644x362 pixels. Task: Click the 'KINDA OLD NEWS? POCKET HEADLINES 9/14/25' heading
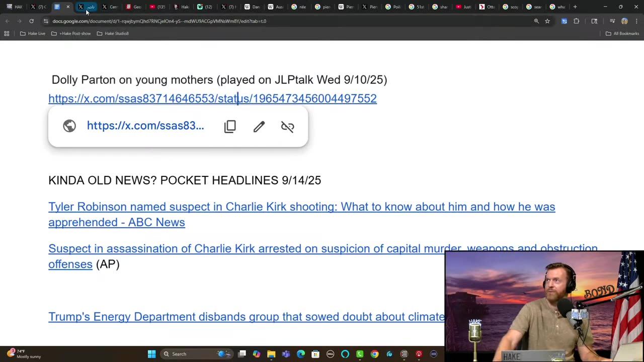pyautogui.click(x=185, y=180)
